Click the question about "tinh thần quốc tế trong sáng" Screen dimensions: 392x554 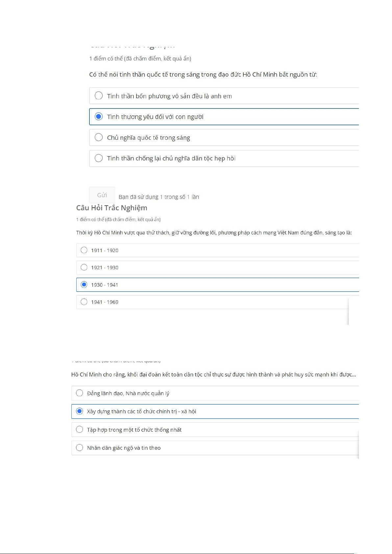pos(203,75)
